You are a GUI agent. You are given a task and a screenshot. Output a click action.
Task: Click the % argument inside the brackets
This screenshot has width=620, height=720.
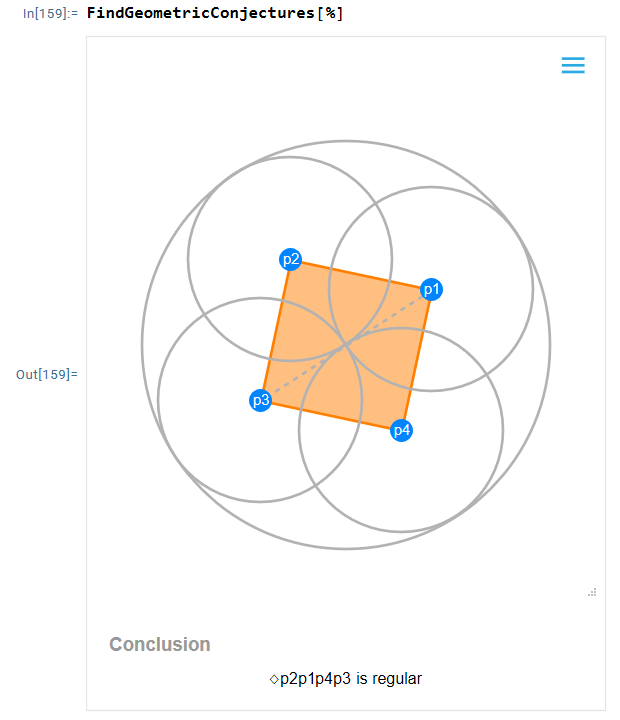point(330,13)
